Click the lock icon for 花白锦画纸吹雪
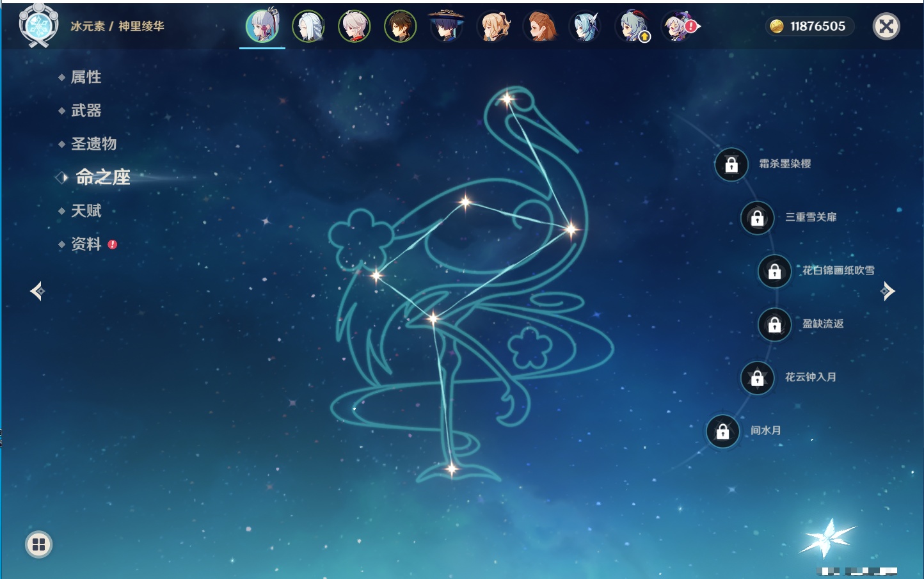 (775, 271)
